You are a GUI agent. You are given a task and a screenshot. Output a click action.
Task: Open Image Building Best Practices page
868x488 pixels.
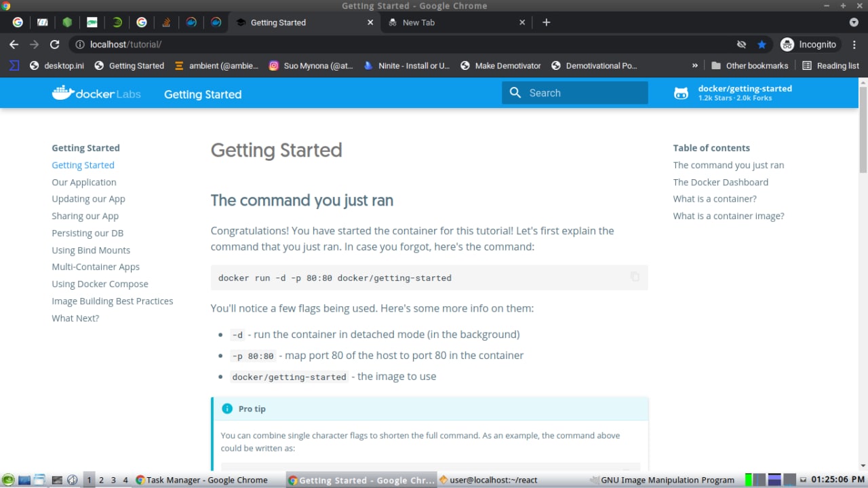click(x=113, y=301)
